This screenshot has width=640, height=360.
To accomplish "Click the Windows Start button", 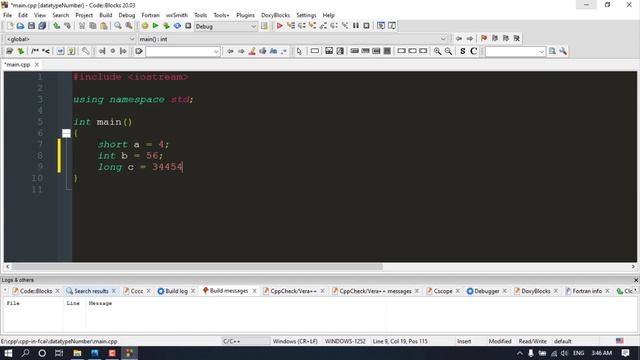I will pyautogui.click(x=8, y=353).
